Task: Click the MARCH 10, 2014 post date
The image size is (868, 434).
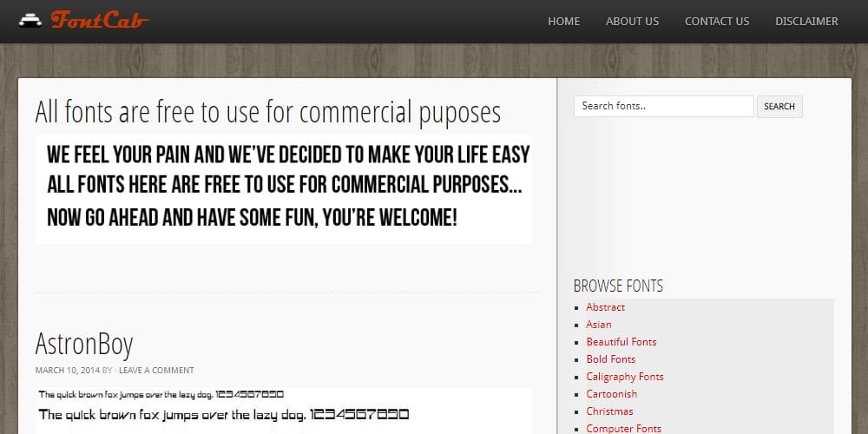Action: [68, 371]
